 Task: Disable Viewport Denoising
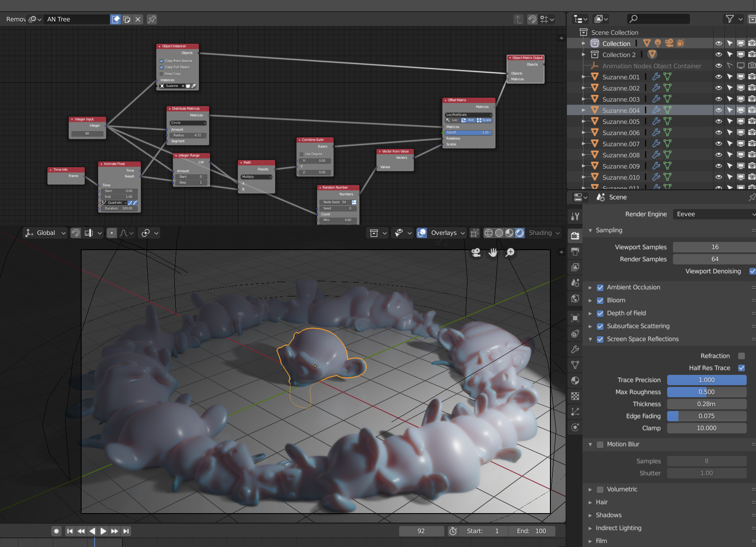752,271
